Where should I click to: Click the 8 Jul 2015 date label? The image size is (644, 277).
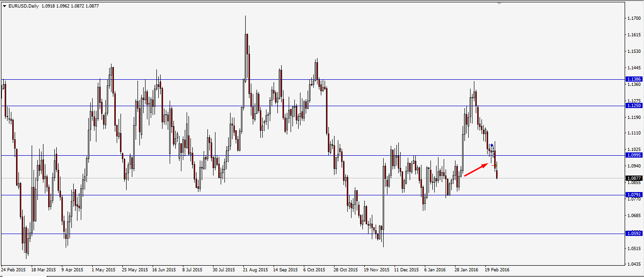193,270
